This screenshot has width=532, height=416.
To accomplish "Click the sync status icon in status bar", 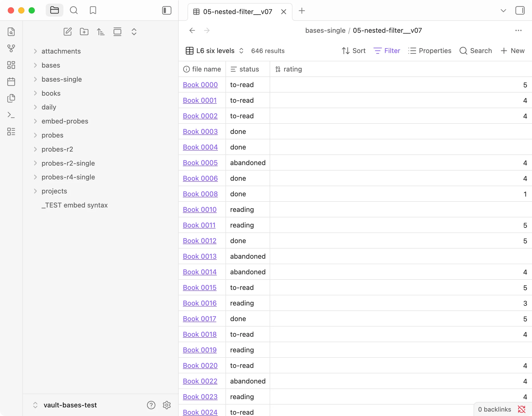I will pos(522,409).
